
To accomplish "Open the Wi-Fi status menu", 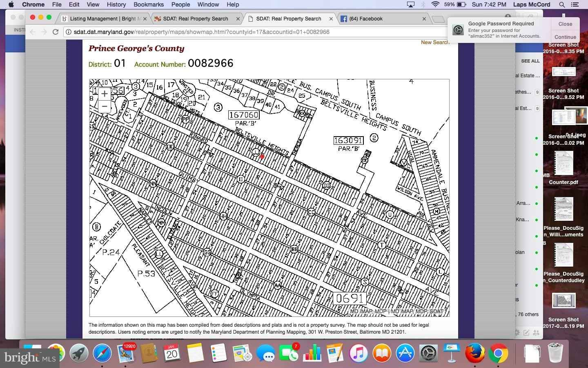I will point(435,4).
